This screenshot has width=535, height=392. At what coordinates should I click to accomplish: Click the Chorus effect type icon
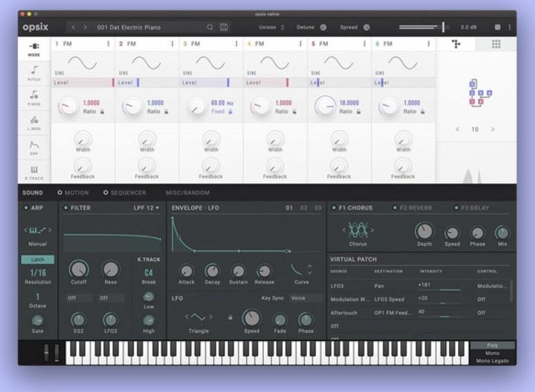coord(358,230)
